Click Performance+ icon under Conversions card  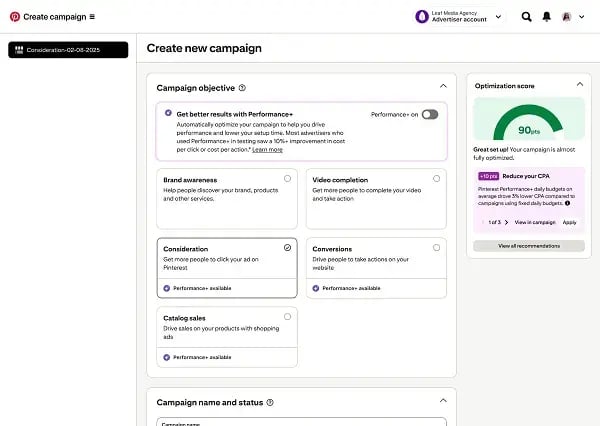tap(316, 288)
